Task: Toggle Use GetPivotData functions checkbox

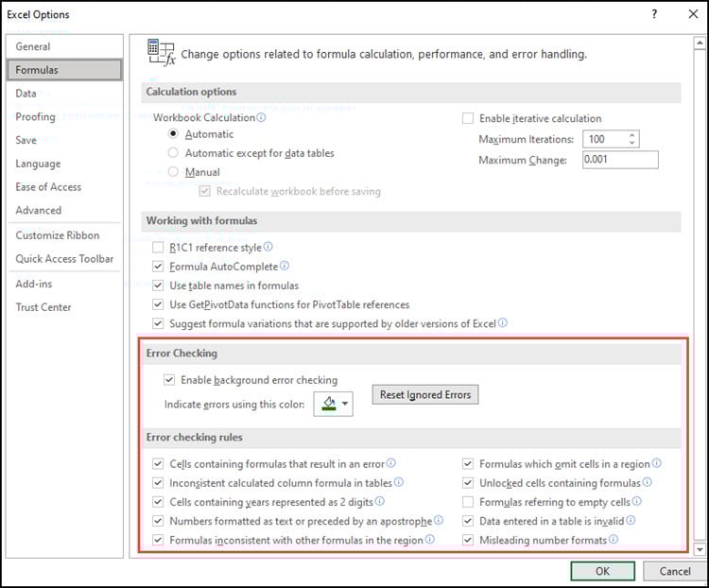Action: (x=158, y=304)
